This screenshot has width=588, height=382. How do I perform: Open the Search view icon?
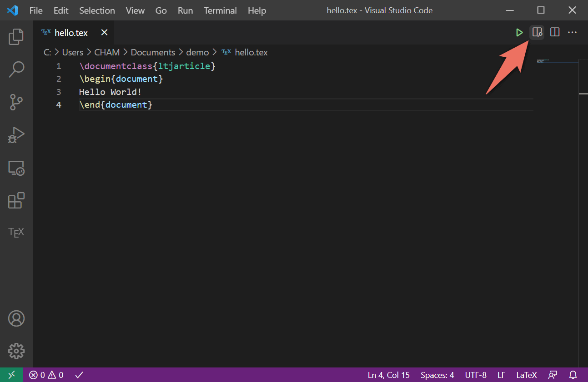pos(16,69)
